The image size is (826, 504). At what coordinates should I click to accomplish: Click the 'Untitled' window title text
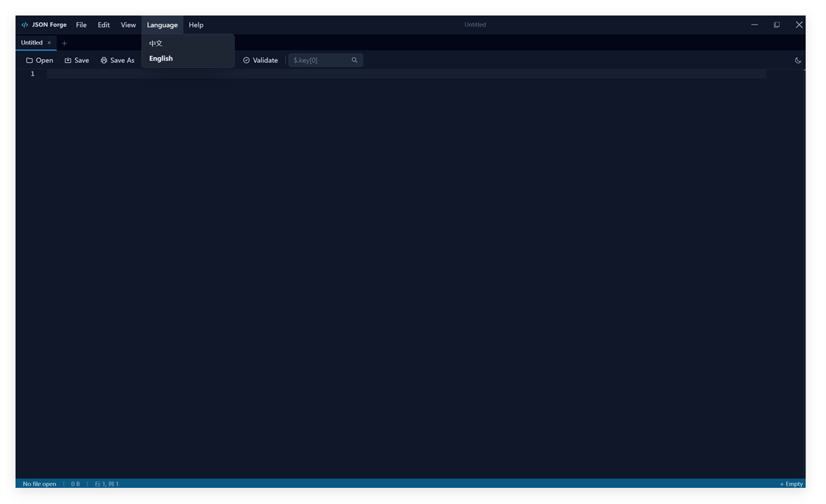coord(475,25)
